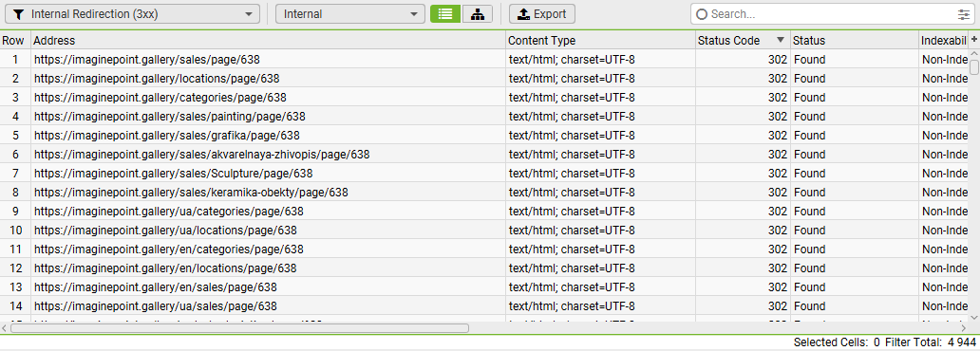
Task: Click the scroll up arrow
Action: click(974, 54)
